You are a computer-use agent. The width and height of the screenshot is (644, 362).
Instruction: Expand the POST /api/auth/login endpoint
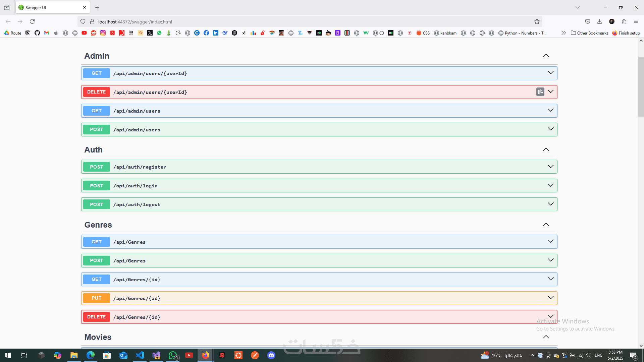click(550, 185)
